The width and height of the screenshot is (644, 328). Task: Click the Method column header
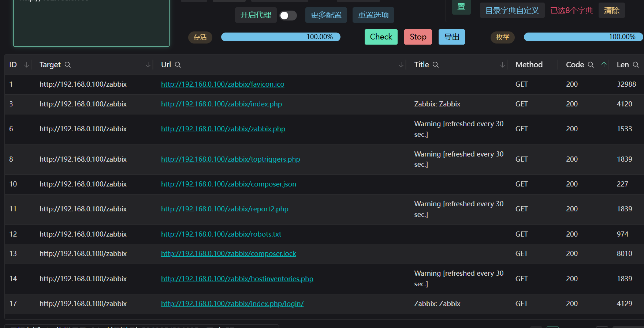[529, 65]
